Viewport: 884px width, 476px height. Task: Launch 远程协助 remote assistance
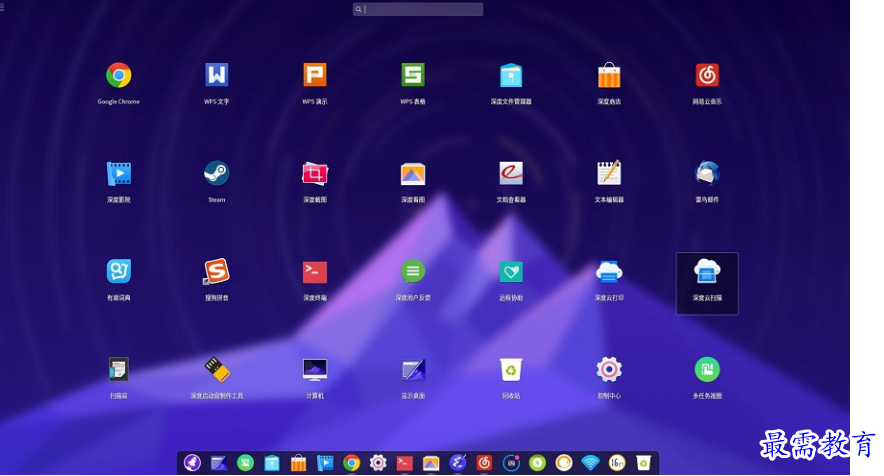pyautogui.click(x=511, y=272)
